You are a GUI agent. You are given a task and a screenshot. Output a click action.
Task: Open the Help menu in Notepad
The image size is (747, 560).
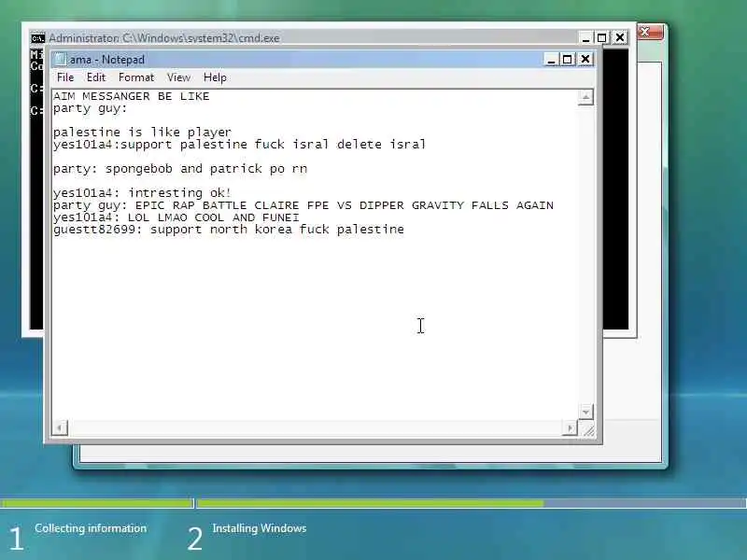(x=215, y=77)
